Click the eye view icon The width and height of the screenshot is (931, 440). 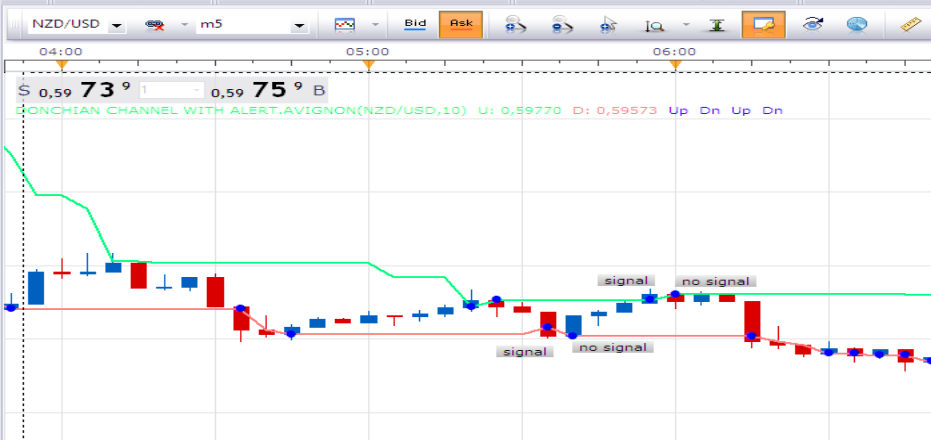[x=812, y=25]
